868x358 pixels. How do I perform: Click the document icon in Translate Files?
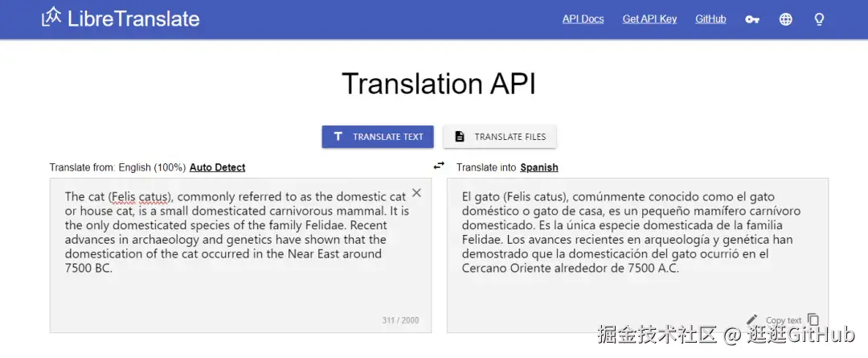(x=460, y=137)
